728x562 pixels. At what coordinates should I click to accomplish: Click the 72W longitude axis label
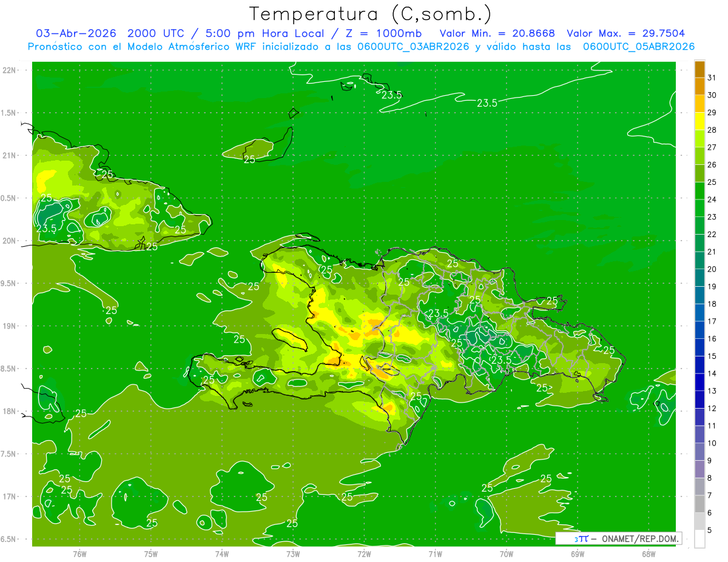pyautogui.click(x=364, y=554)
